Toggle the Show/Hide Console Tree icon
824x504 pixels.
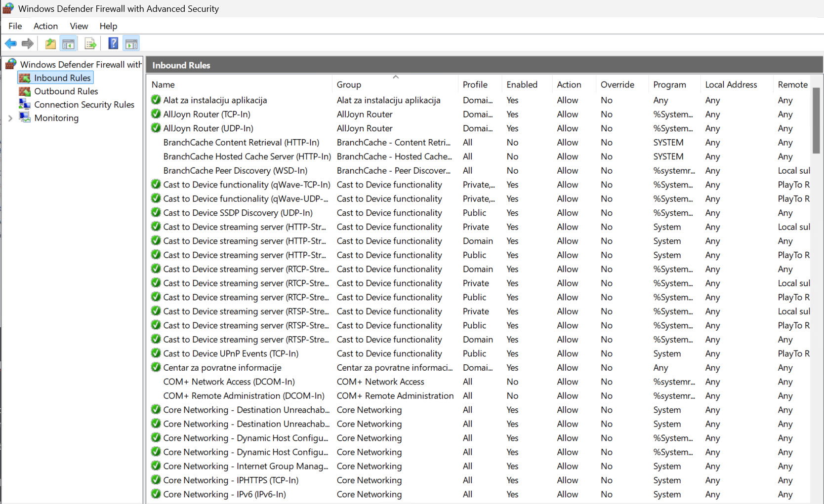point(69,43)
